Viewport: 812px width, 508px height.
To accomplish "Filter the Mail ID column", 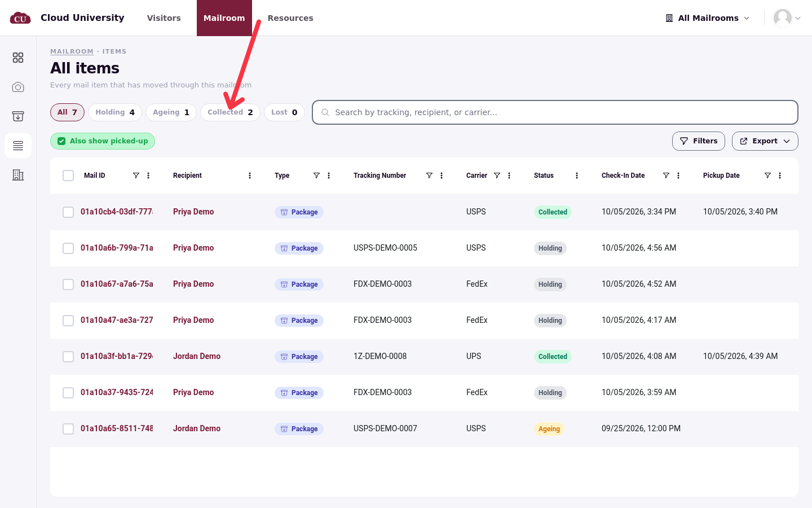I will point(136,176).
